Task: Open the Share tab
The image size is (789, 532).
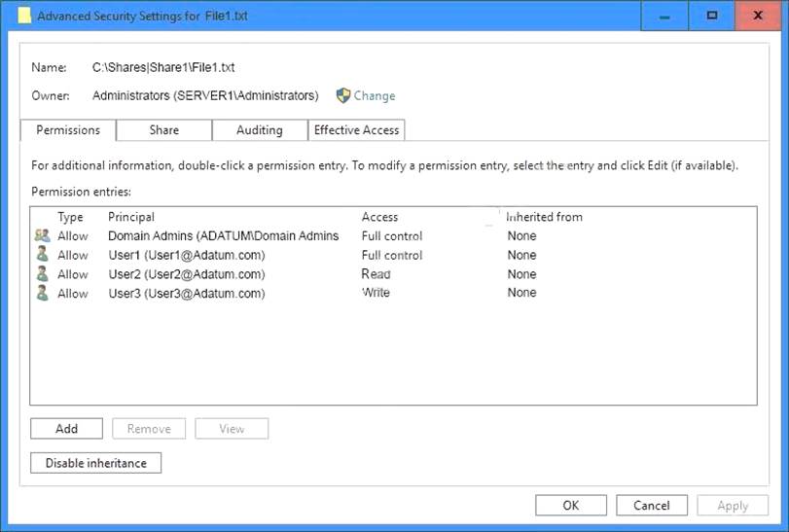Action: 163,130
